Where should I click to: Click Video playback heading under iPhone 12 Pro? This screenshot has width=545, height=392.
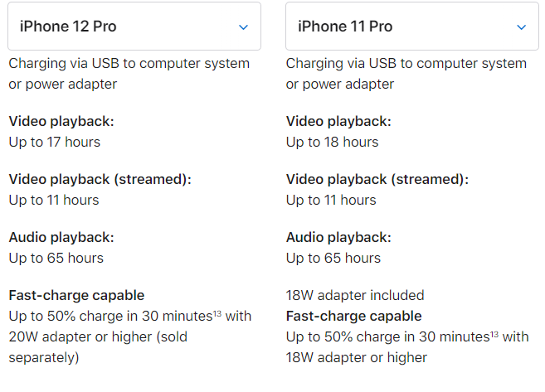pos(61,121)
